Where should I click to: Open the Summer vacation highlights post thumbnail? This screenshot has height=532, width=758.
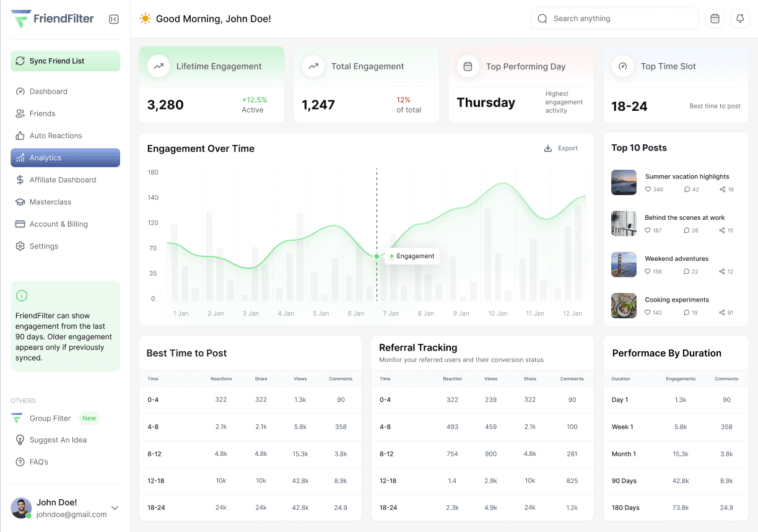point(624,182)
